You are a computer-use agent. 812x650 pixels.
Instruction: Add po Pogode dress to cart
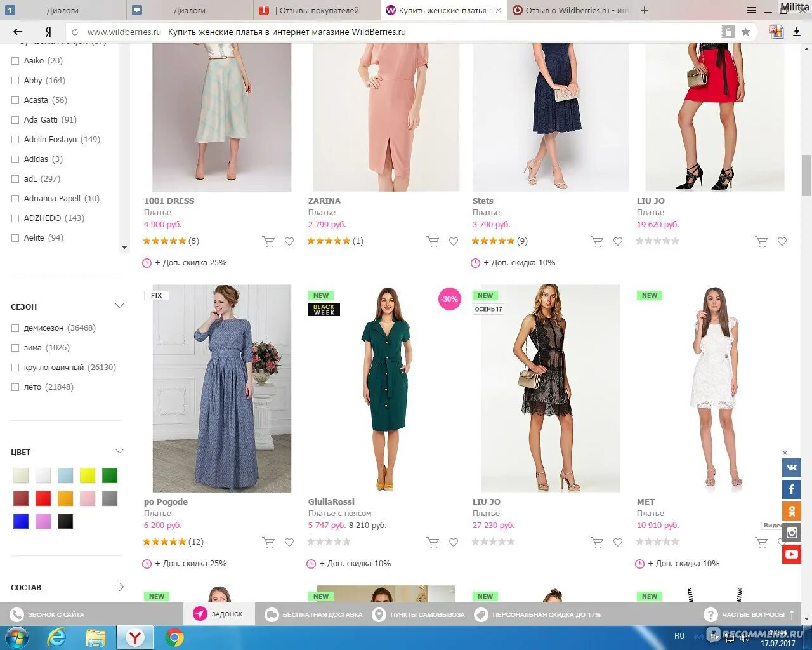(x=268, y=542)
